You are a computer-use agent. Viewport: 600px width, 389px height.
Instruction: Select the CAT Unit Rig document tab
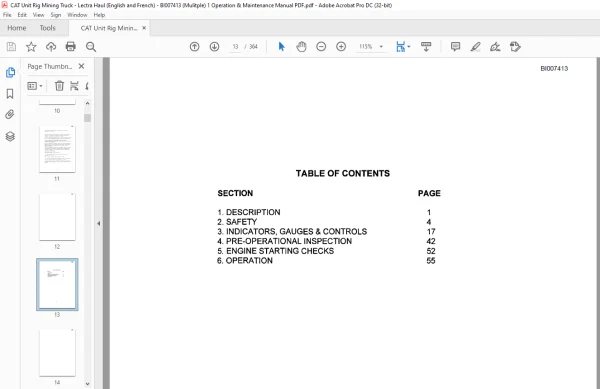coord(108,28)
